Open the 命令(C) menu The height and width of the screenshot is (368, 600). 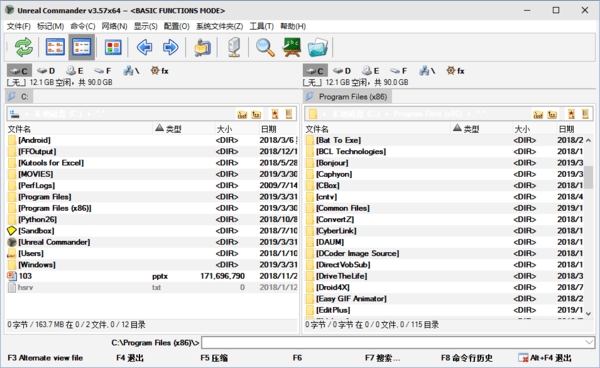coord(82,26)
